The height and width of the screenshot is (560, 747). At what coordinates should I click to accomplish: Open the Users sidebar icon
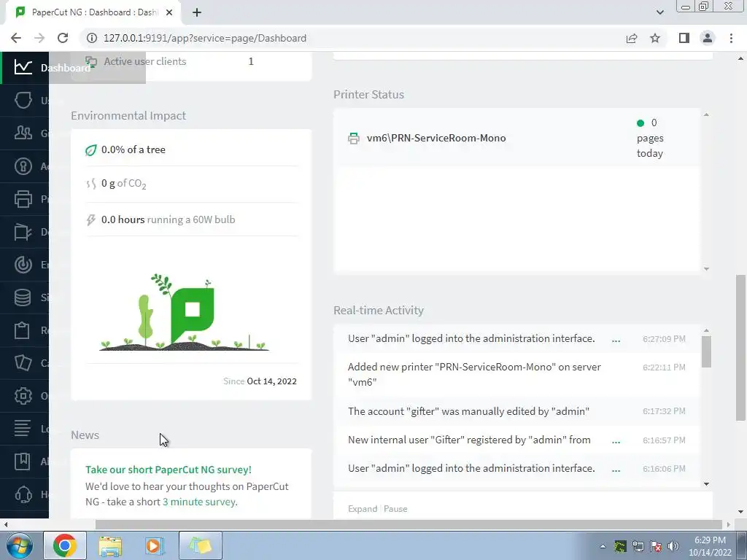pos(23,100)
